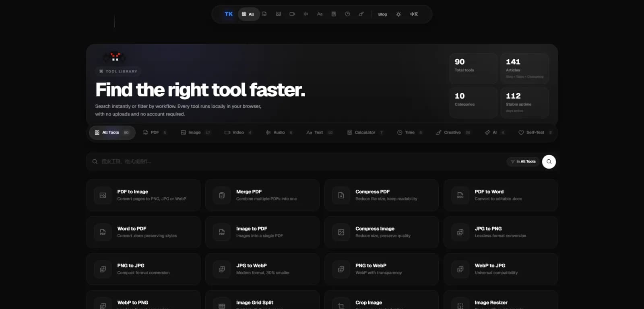Screen dimensions: 644x309
Task: Click the JPG to WebP convert icon
Action: coord(222,269)
